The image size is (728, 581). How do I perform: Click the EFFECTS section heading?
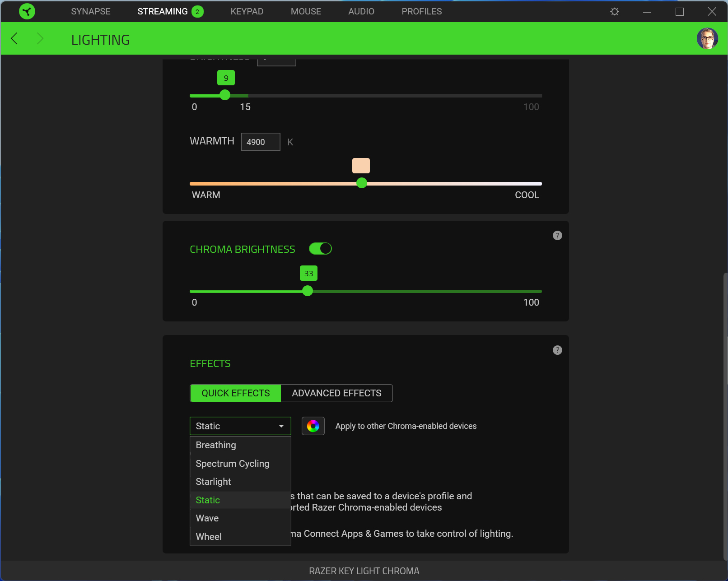[210, 364]
